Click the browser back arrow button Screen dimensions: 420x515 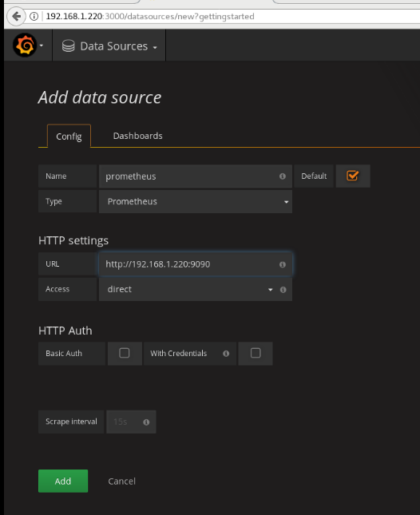[x=16, y=16]
